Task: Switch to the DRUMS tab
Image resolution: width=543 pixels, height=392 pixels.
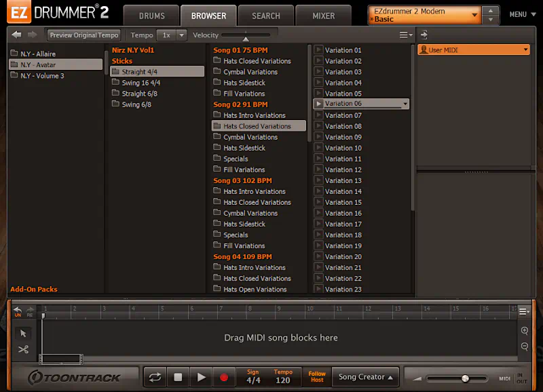Action: pos(151,16)
